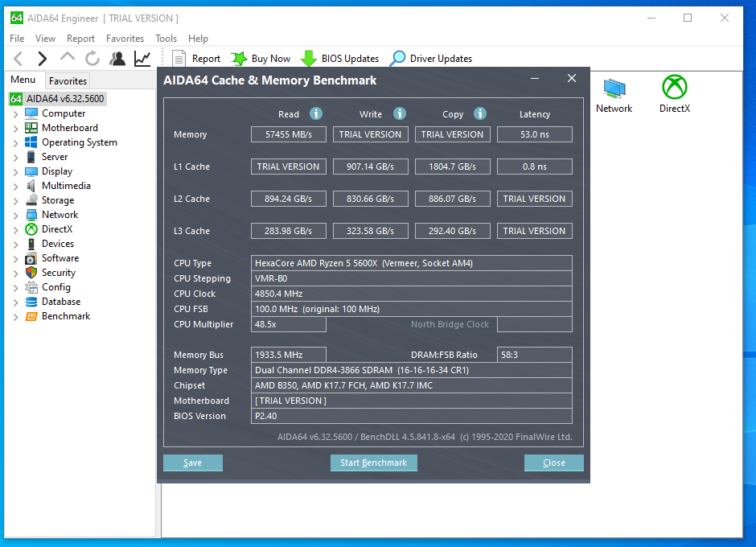Refresh the page with the circular arrow icon
This screenshot has height=547, width=756.
[x=92, y=59]
